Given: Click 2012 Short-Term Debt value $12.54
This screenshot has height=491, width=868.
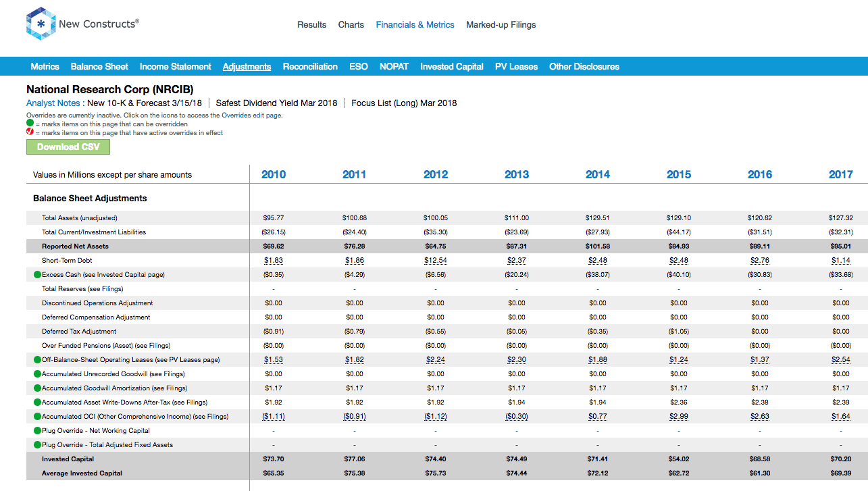Looking at the screenshot, I should coord(436,261).
